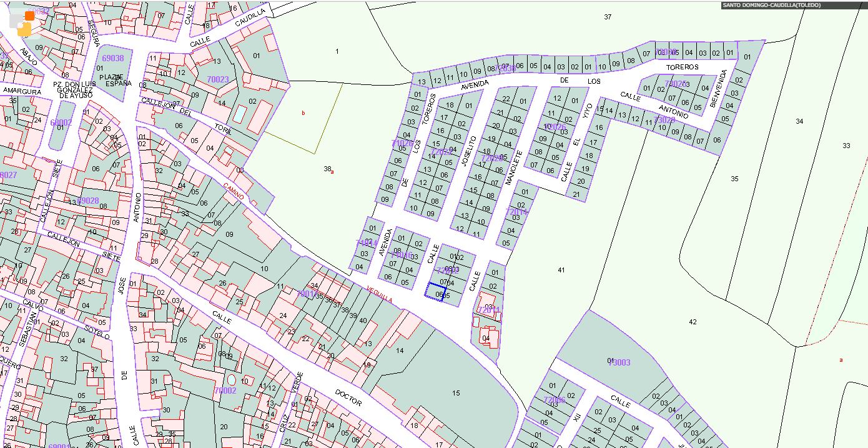This screenshot has height=448, width=868.
Task: Select rural parcel 35
Action: [x=734, y=179]
